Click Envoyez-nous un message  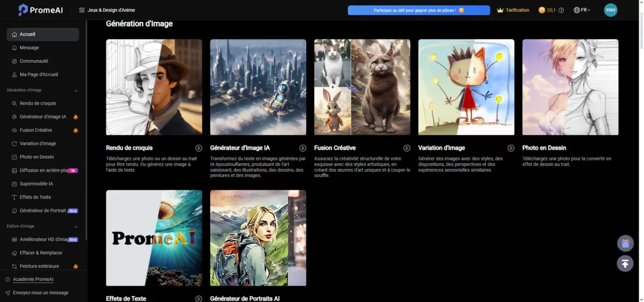(x=41, y=293)
